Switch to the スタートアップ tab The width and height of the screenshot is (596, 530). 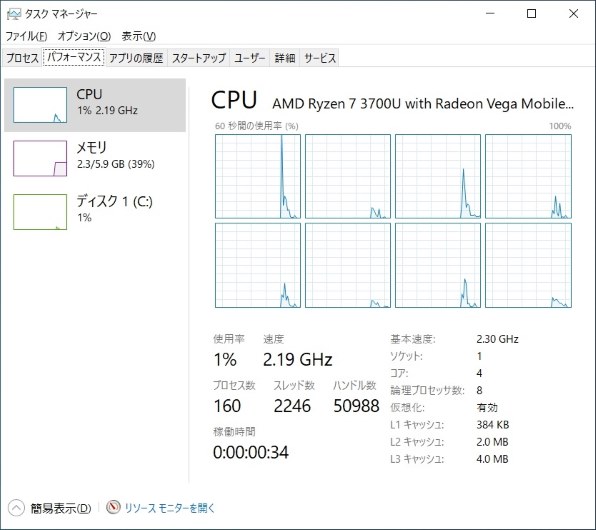pos(199,58)
